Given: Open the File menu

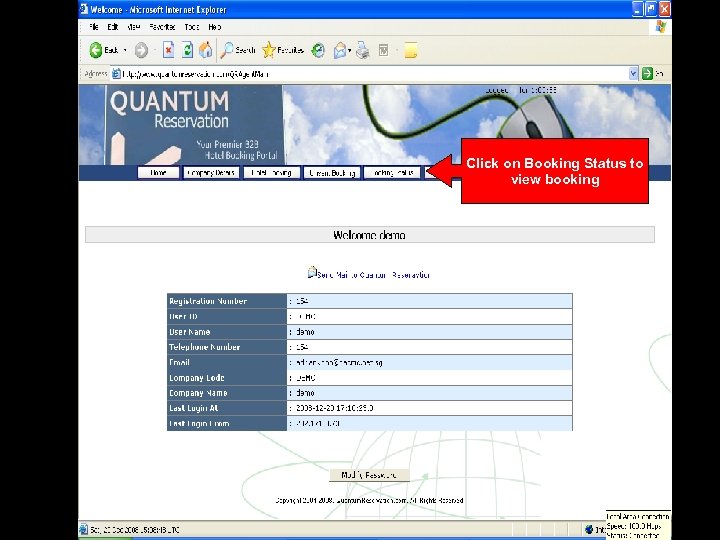Looking at the screenshot, I should 94,27.
